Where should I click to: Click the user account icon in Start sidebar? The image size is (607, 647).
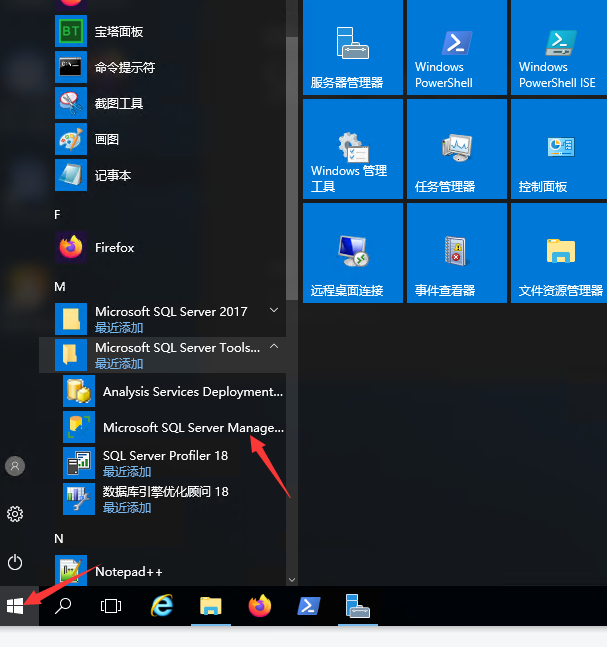click(x=15, y=466)
